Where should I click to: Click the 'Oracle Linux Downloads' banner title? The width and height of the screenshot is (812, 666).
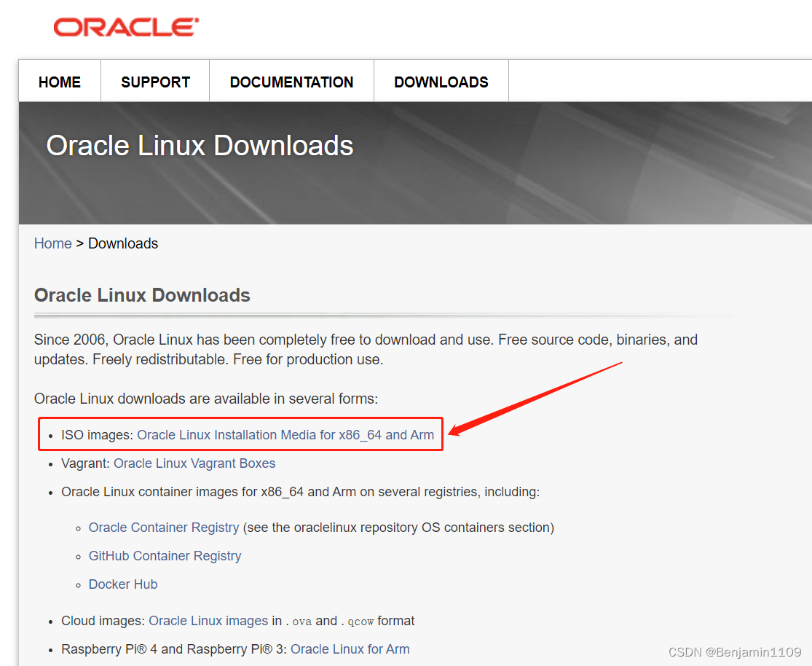coord(200,146)
